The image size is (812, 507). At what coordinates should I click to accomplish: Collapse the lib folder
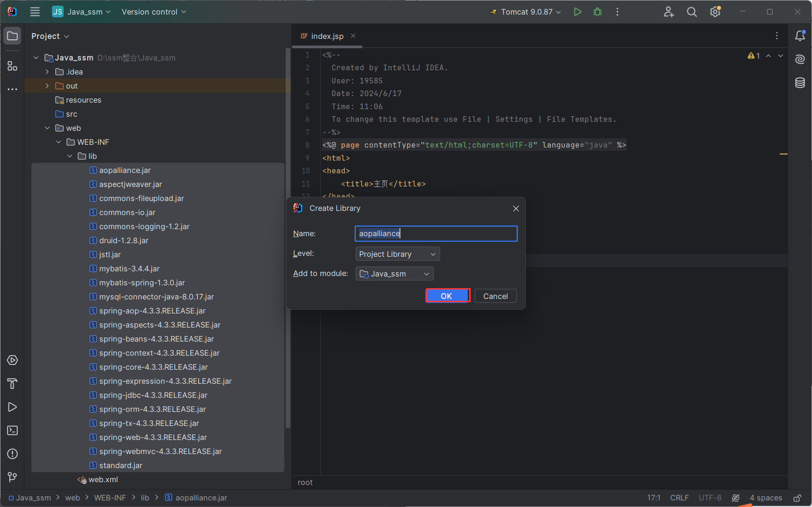(x=70, y=156)
